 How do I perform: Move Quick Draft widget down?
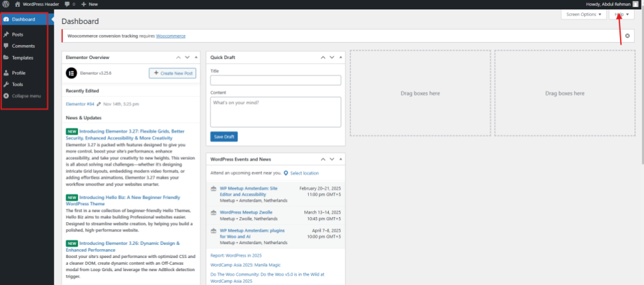332,57
